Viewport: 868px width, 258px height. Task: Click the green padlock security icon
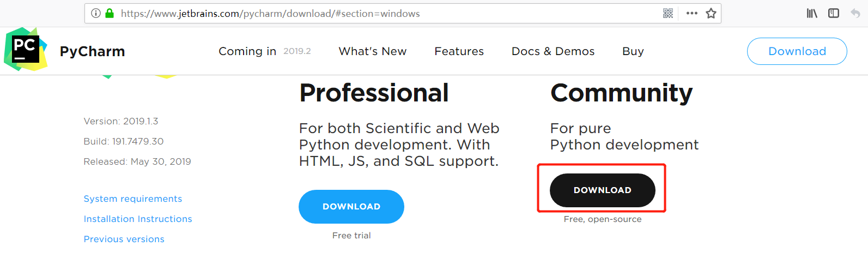(x=110, y=13)
